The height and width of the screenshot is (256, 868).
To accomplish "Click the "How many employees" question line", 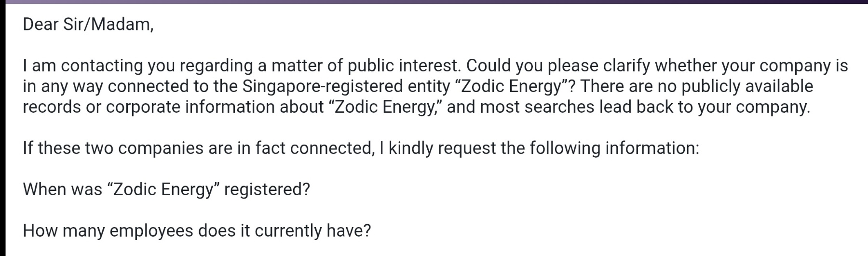I will tap(196, 231).
